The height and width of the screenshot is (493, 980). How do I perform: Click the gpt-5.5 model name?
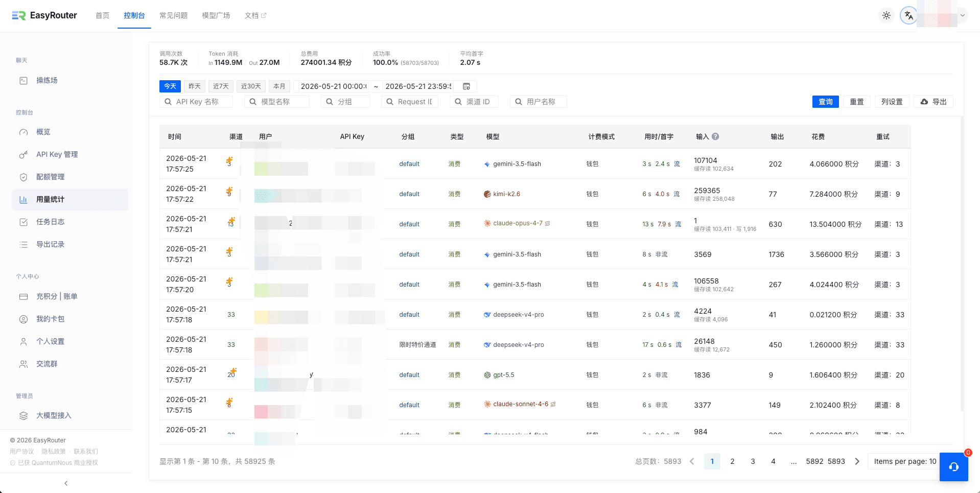[503, 375]
